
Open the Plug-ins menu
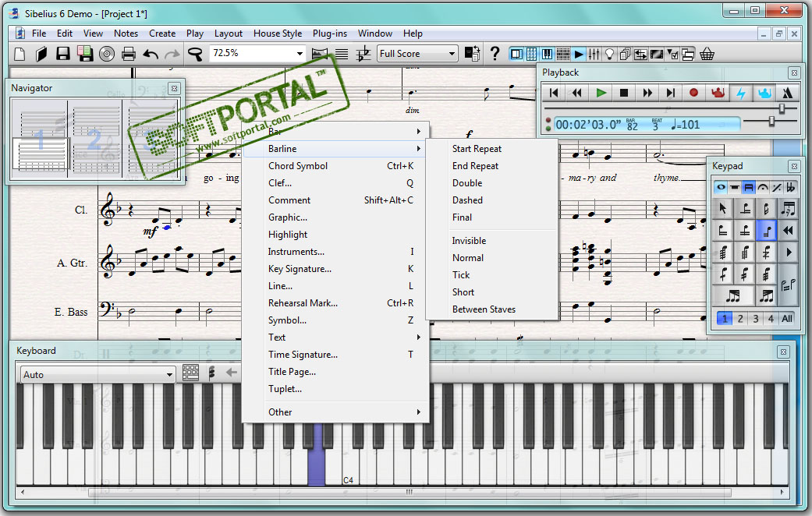330,33
